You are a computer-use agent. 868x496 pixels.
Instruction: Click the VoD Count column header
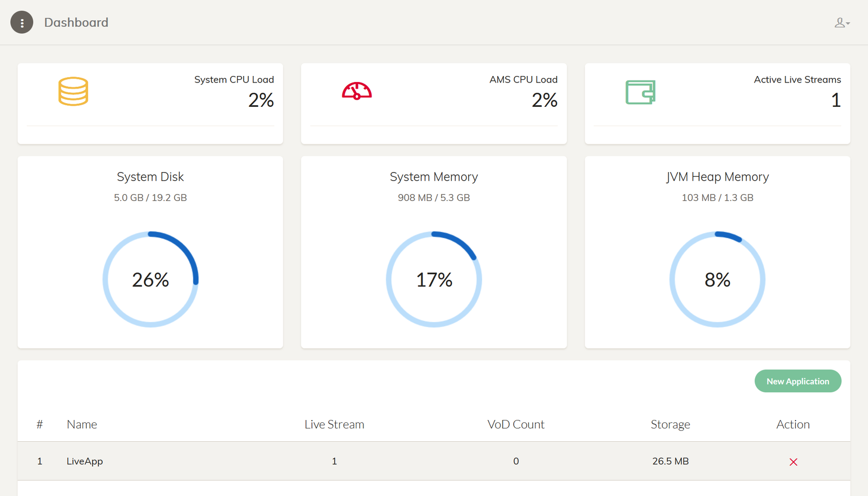515,424
